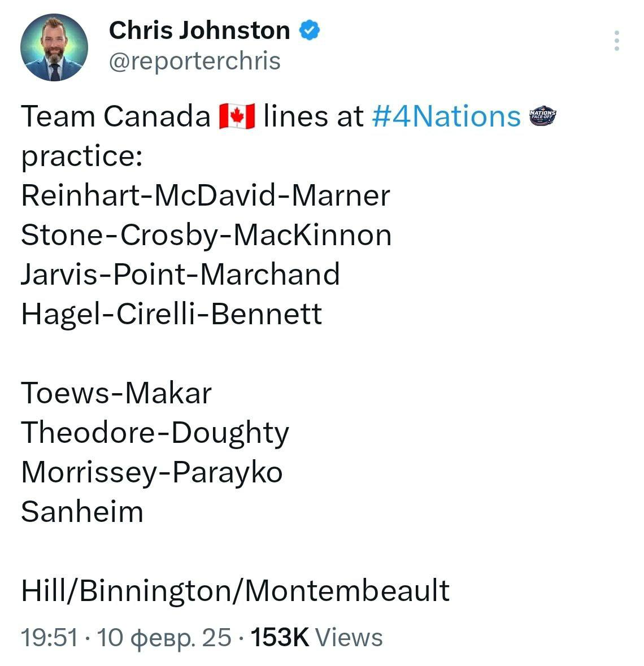644x666 pixels.
Task: Click the Chris Johnston display name
Action: [x=199, y=31]
